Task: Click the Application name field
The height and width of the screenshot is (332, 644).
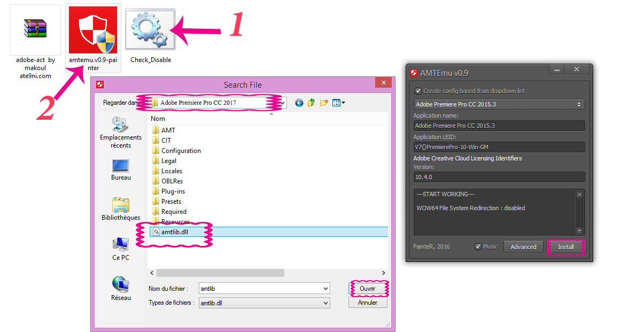Action: click(499, 126)
